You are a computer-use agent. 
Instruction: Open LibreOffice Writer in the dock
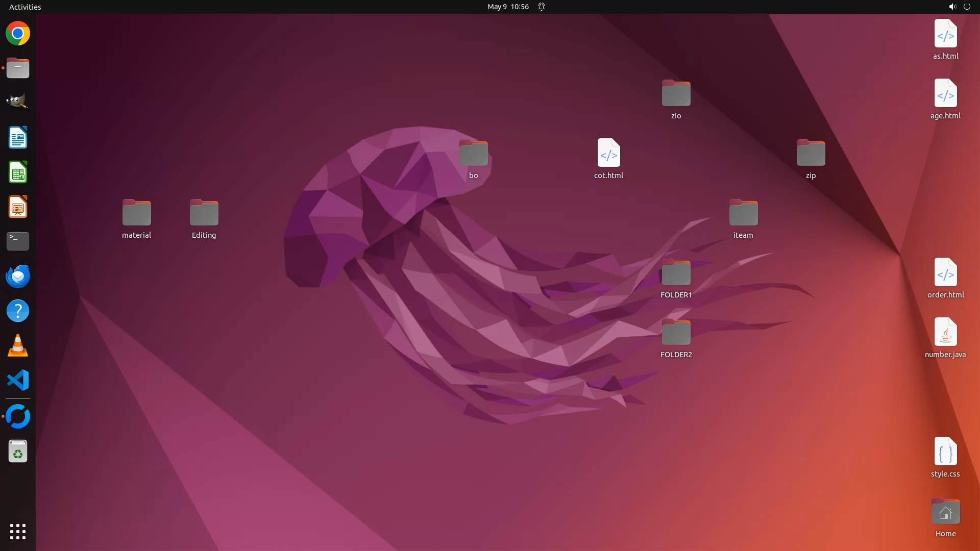click(18, 138)
